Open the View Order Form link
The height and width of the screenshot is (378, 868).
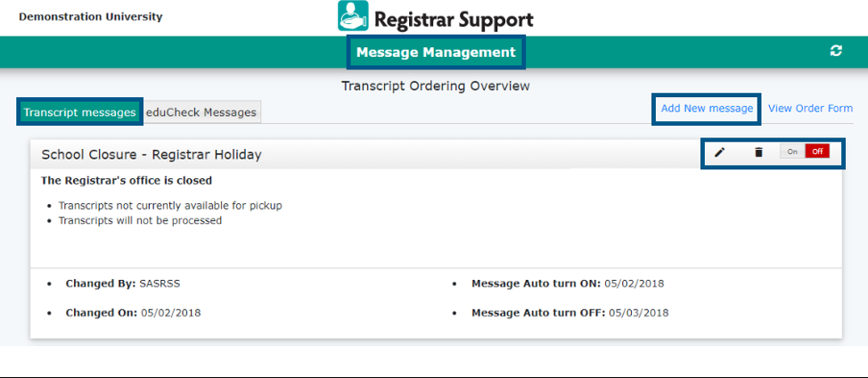tap(810, 109)
